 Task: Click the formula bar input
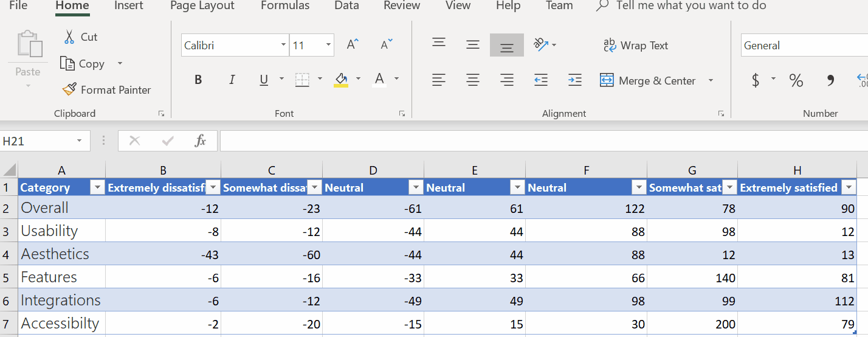tap(543, 141)
